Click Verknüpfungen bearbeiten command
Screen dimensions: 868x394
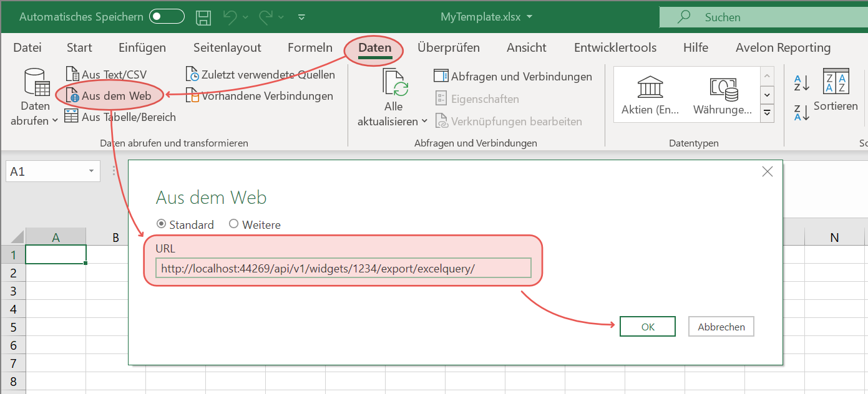point(509,121)
